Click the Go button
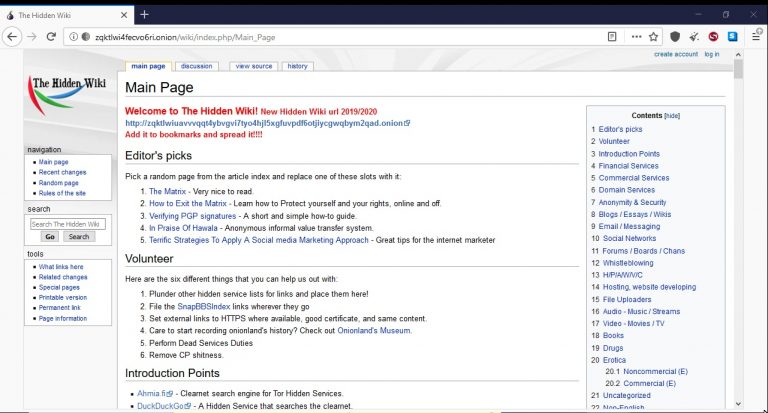Image resolution: width=768 pixels, height=413 pixels. [50, 237]
